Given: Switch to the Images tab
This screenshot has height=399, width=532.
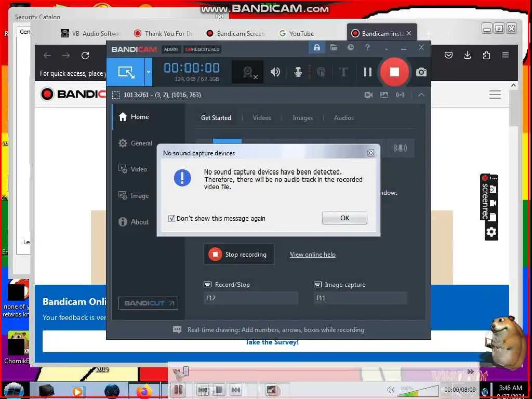Looking at the screenshot, I should click(x=303, y=118).
